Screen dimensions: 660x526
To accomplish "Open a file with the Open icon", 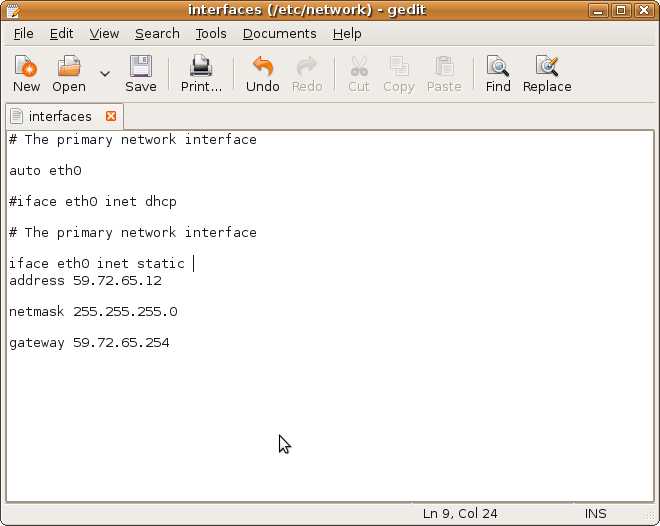I will point(69,74).
